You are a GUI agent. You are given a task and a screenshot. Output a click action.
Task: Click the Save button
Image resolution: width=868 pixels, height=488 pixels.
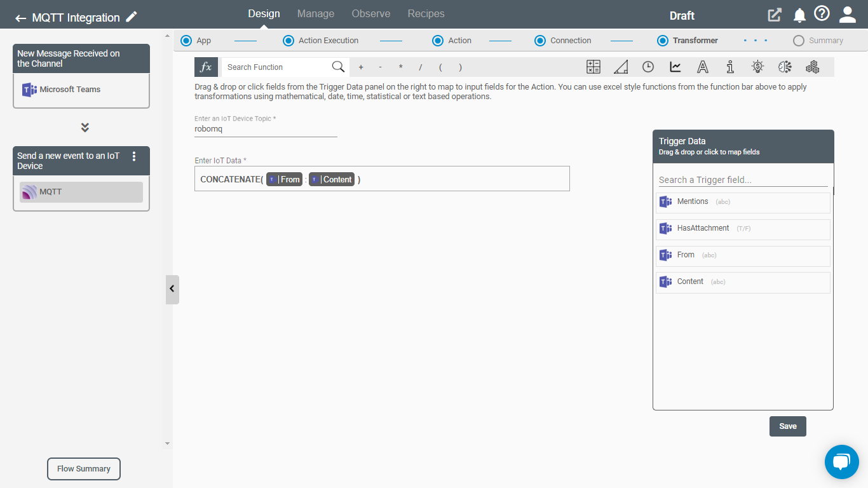tap(788, 426)
